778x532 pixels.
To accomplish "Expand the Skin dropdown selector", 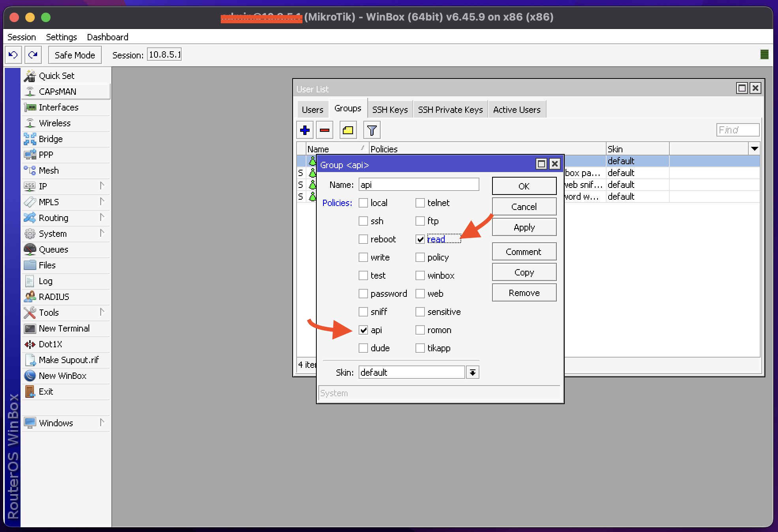I will [473, 373].
